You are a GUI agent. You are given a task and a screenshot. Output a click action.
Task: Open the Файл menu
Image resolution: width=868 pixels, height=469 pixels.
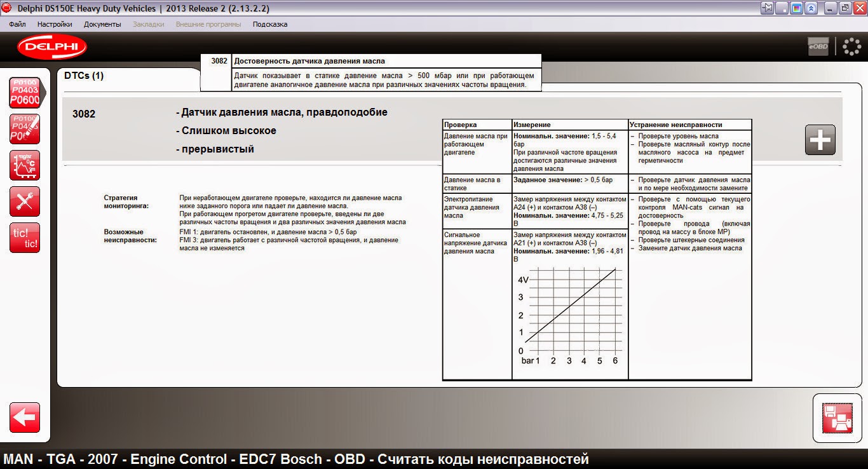(17, 24)
